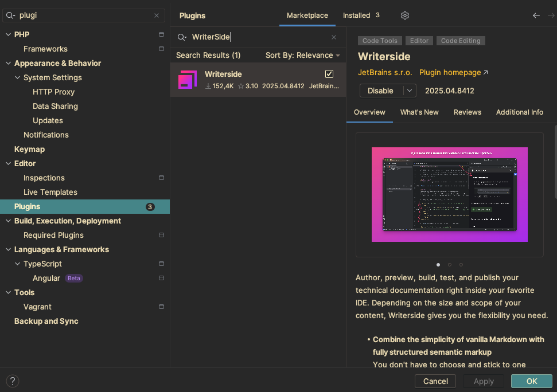Select the second screenshot carousel dot
The image size is (557, 392).
pyautogui.click(x=450, y=265)
